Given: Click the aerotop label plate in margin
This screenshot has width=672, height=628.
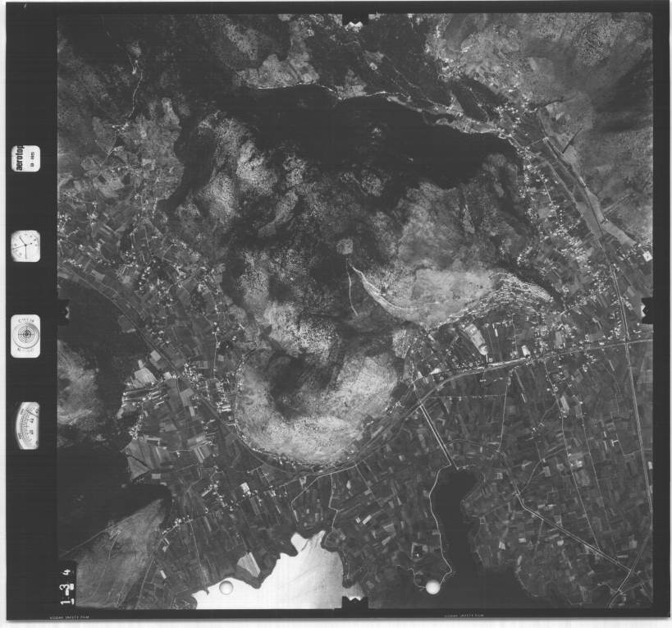Looking at the screenshot, I should (25, 158).
